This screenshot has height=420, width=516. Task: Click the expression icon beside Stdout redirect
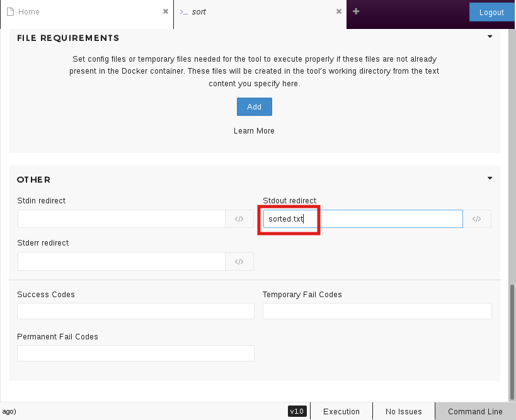[x=477, y=219]
